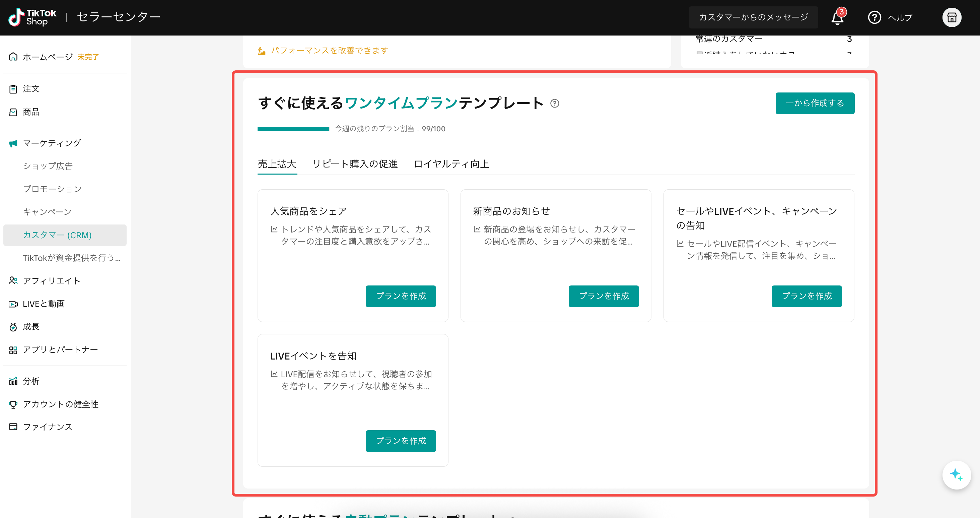Open the notification bell with badge
This screenshot has height=518, width=980.
pyautogui.click(x=837, y=17)
